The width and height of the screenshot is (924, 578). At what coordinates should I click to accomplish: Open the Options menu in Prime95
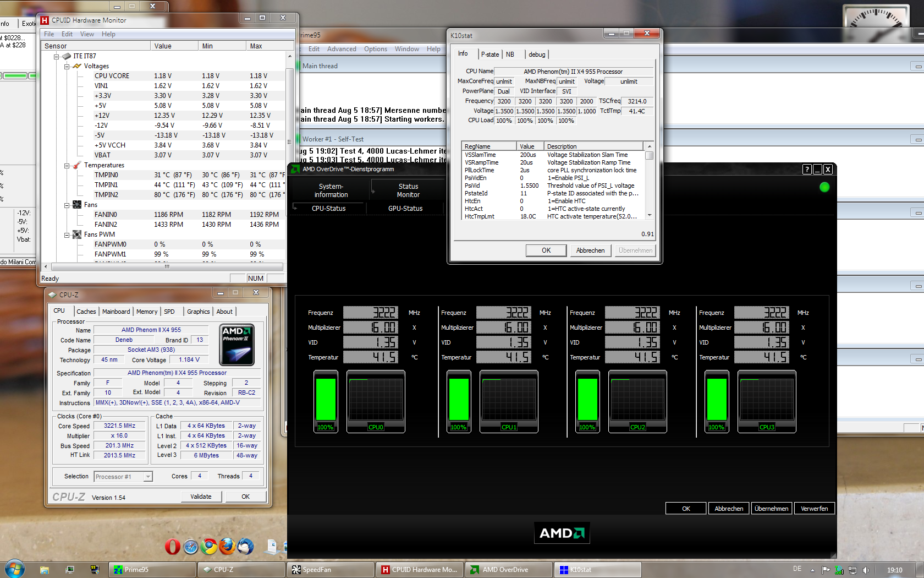(376, 49)
